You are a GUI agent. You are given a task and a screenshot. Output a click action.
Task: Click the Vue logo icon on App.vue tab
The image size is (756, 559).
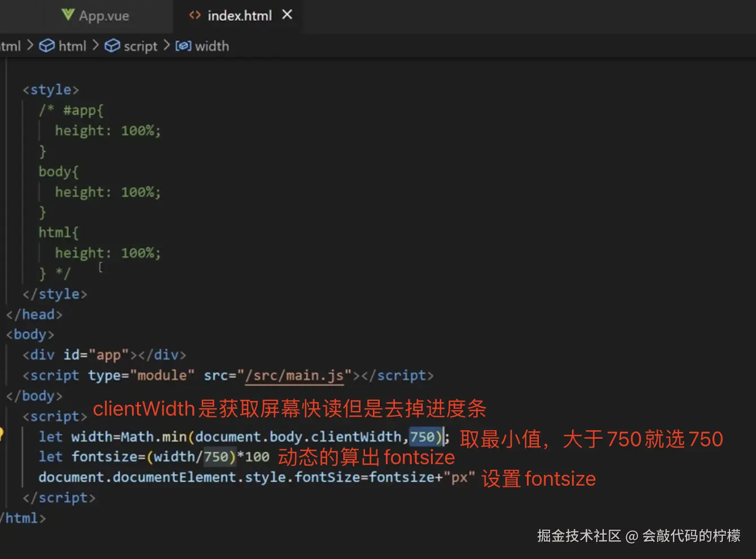point(68,15)
